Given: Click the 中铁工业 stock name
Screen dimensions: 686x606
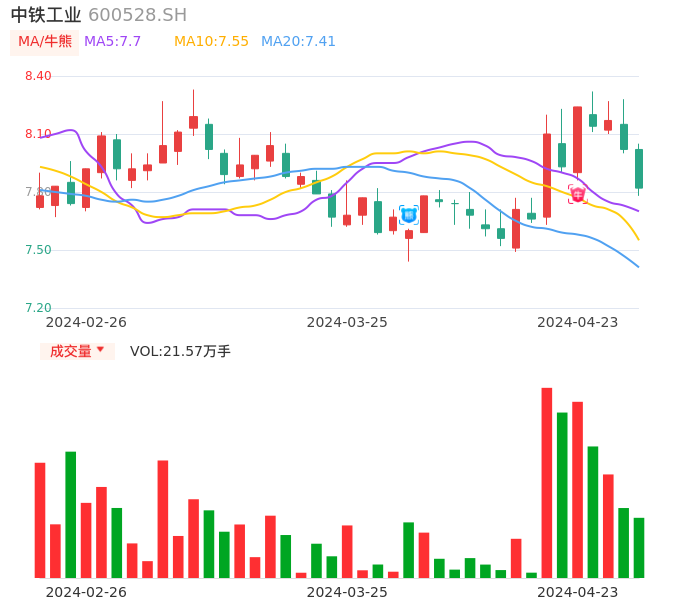Looking at the screenshot, I should pyautogui.click(x=46, y=15).
